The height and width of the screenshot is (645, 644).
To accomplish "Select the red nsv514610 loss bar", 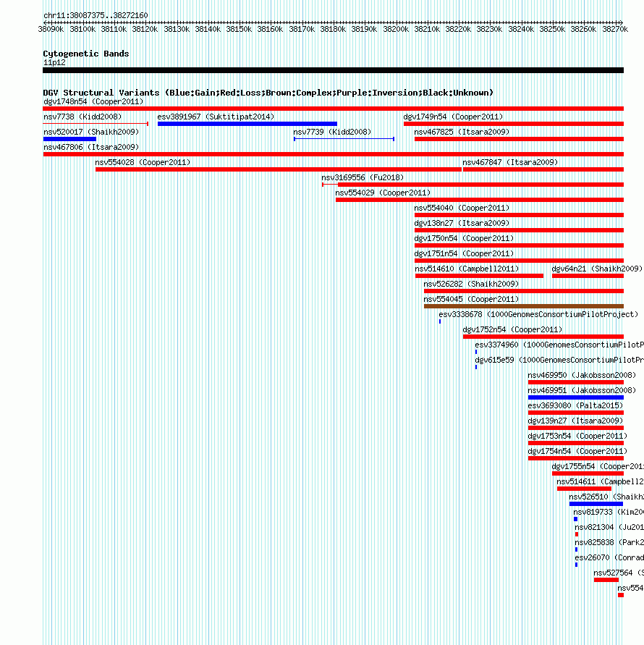I will point(479,276).
